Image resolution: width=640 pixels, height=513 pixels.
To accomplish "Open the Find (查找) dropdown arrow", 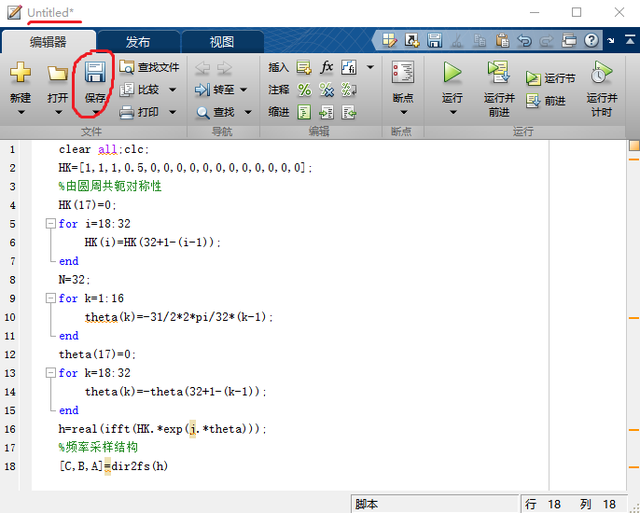I will point(248,112).
